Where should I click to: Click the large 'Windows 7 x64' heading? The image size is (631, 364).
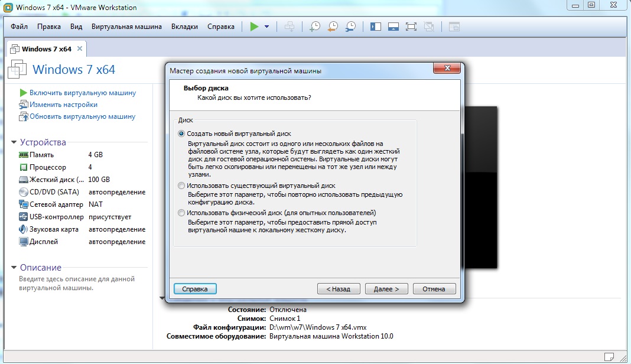pyautogui.click(x=74, y=70)
